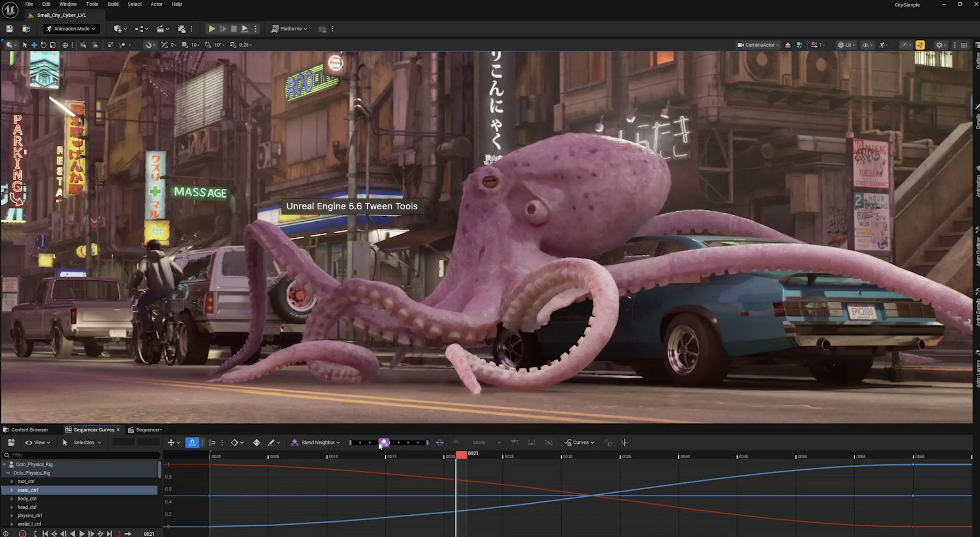This screenshot has width=980, height=537.
Task: Click the cinematics clapperboard icon
Action: [160, 29]
